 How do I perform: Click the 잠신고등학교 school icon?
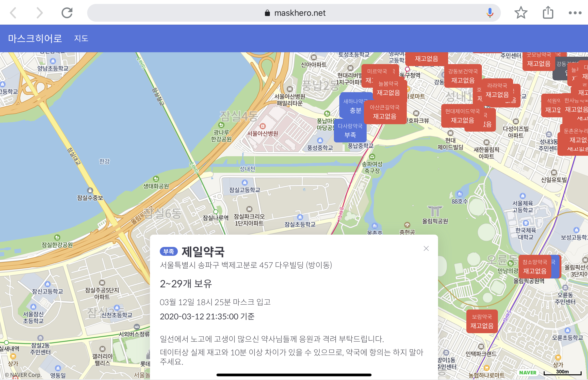pyautogui.click(x=47, y=284)
